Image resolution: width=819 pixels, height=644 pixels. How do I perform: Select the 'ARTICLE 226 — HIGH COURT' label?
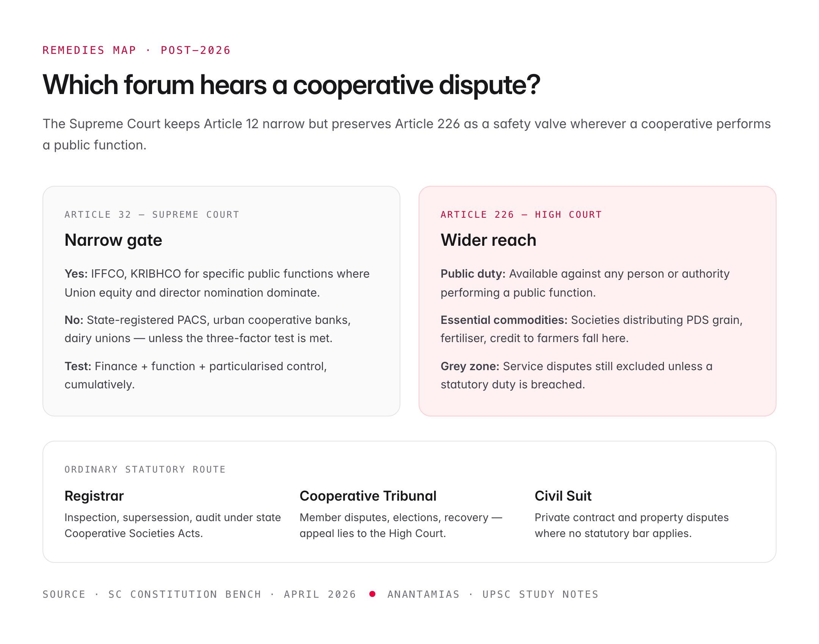tap(521, 215)
